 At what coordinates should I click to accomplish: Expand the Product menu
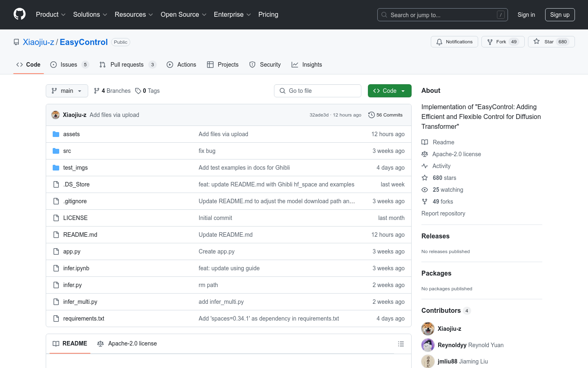(51, 14)
